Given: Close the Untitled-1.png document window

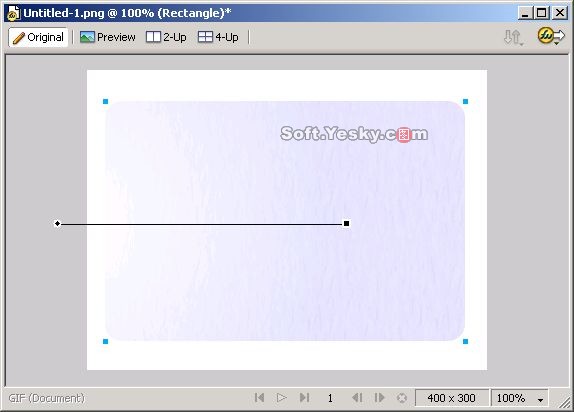Looking at the screenshot, I should coord(560,14).
